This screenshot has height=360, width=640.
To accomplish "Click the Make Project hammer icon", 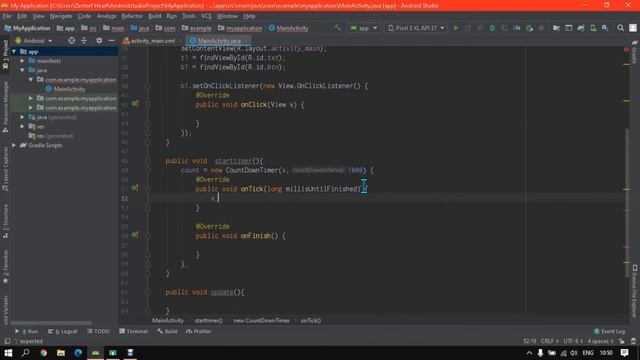I will point(338,28).
